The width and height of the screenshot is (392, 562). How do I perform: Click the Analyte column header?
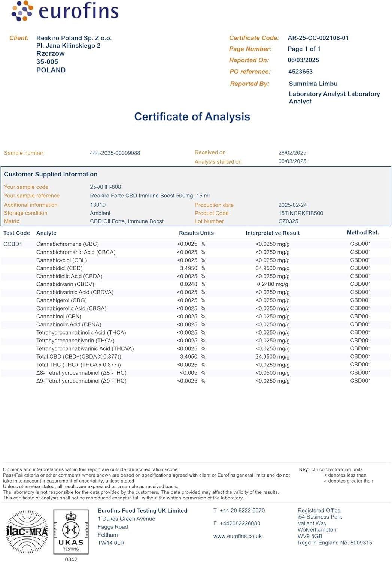[46, 233]
